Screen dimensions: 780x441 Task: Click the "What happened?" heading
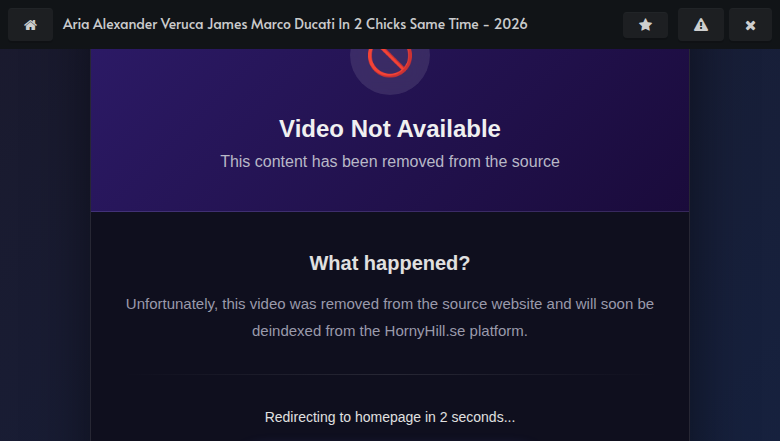pyautogui.click(x=390, y=263)
